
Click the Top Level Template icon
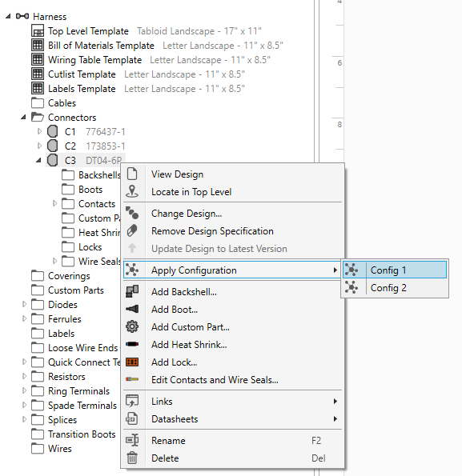(38, 31)
